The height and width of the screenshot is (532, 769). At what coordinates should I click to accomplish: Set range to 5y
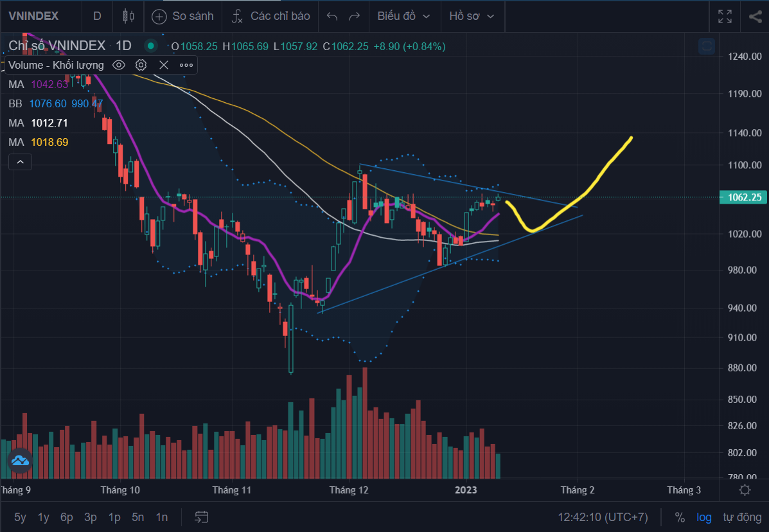click(20, 517)
